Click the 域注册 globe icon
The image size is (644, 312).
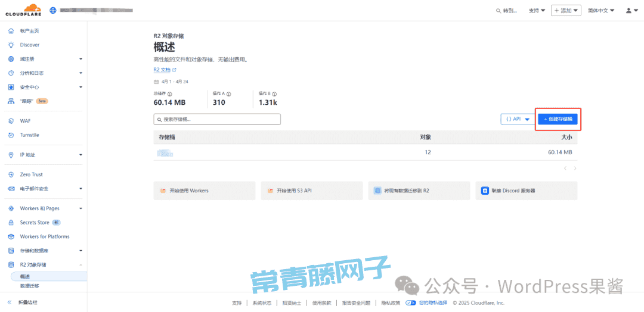point(11,59)
